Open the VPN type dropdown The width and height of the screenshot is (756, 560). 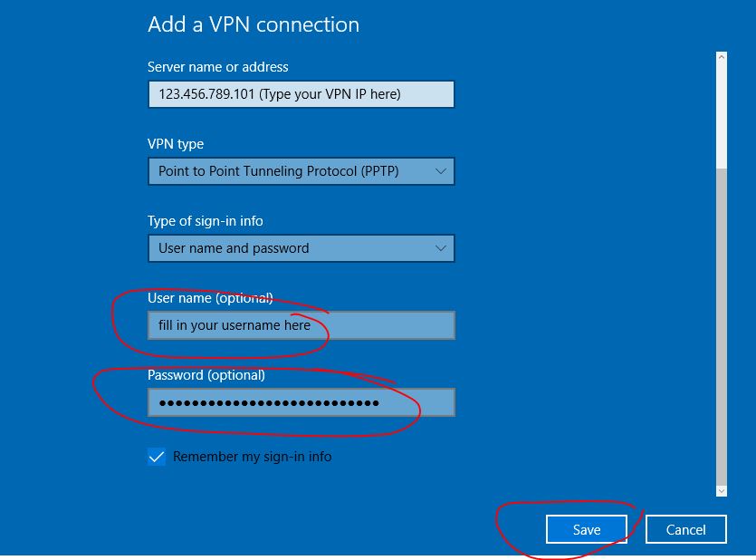click(x=301, y=171)
